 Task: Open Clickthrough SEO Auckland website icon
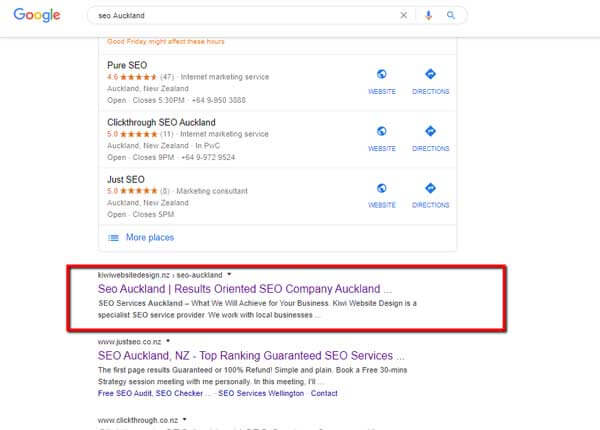(382, 131)
